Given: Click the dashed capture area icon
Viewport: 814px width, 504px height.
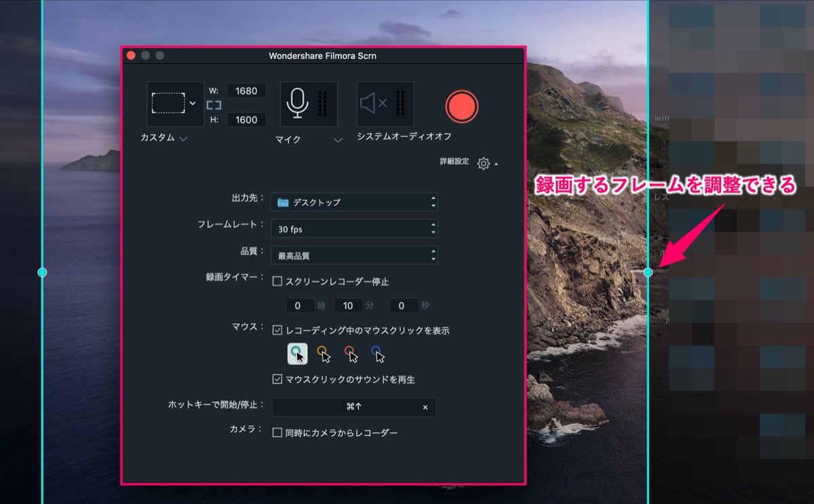Looking at the screenshot, I should 168,103.
